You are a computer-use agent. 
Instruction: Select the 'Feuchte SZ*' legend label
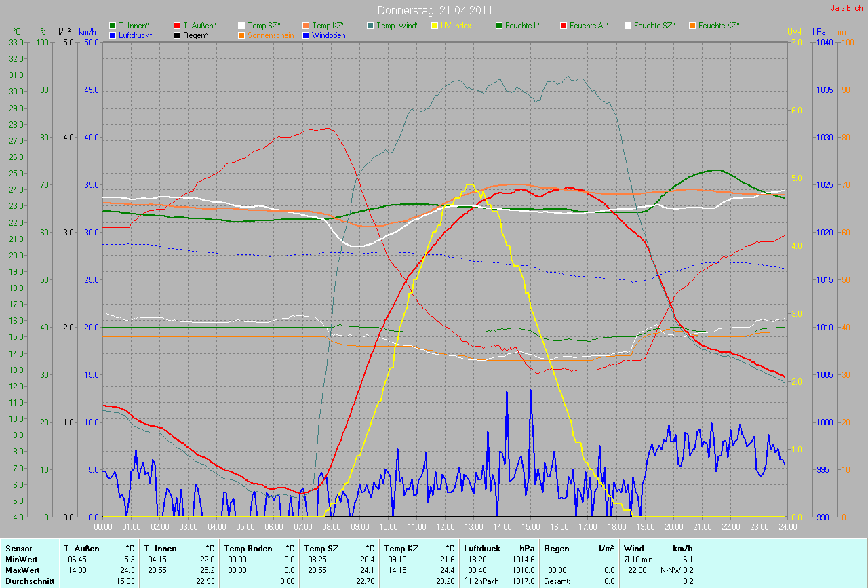pos(654,25)
